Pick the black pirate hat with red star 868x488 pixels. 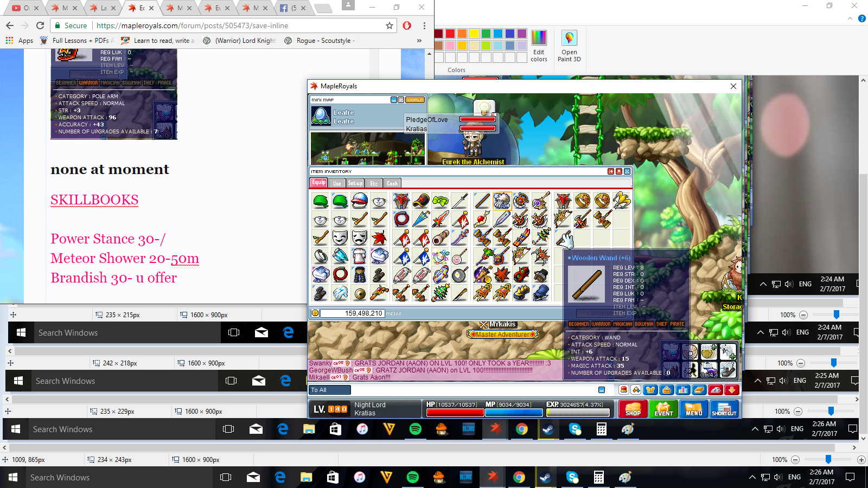click(x=420, y=201)
